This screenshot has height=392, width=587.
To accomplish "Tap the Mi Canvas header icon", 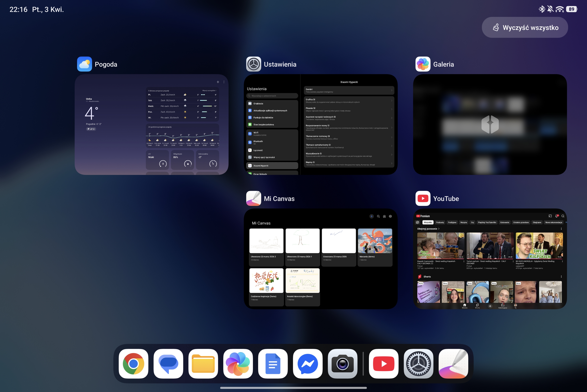I will [253, 199].
